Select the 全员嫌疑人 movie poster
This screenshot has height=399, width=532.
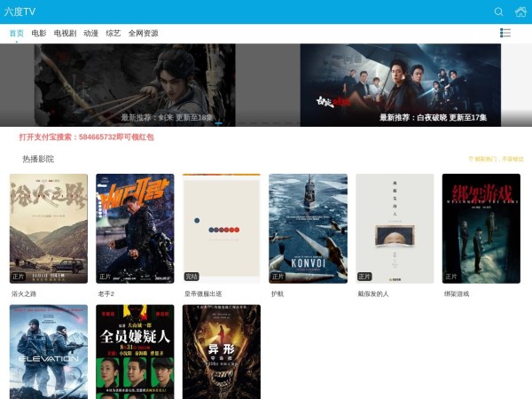tap(135, 352)
